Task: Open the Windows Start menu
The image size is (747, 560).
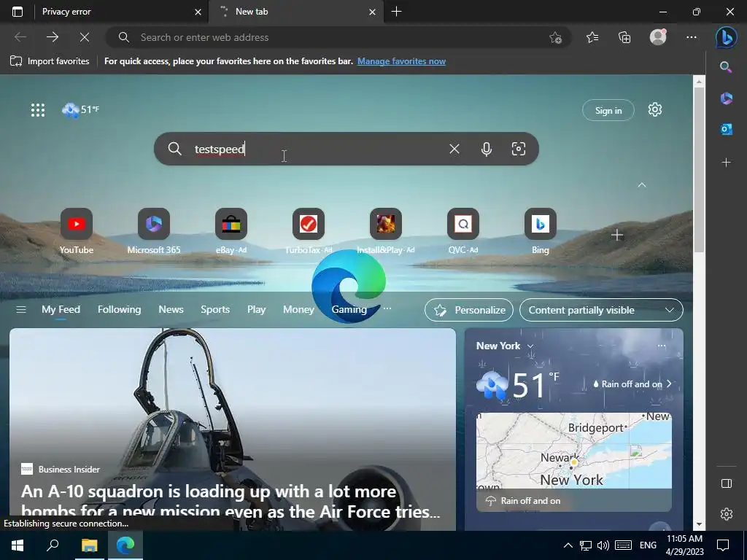Action: click(x=18, y=545)
